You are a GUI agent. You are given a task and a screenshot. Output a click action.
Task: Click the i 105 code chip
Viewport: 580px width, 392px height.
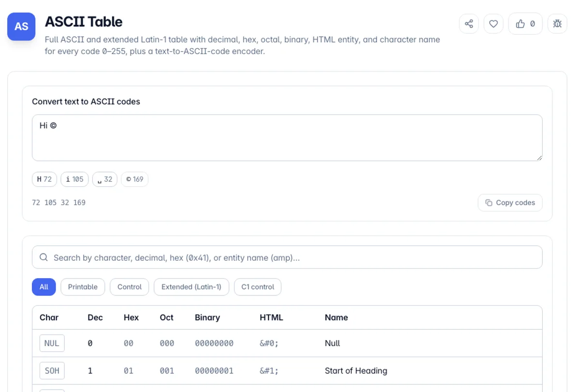74,179
